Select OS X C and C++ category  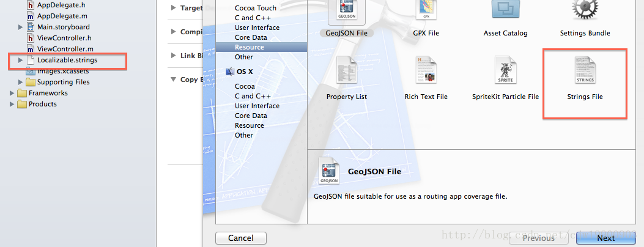pyautogui.click(x=253, y=96)
